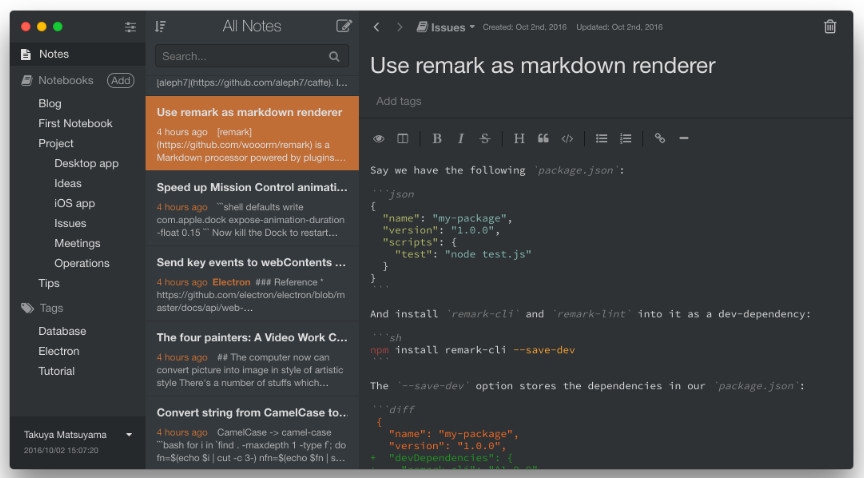Click the Add tags field

point(398,101)
